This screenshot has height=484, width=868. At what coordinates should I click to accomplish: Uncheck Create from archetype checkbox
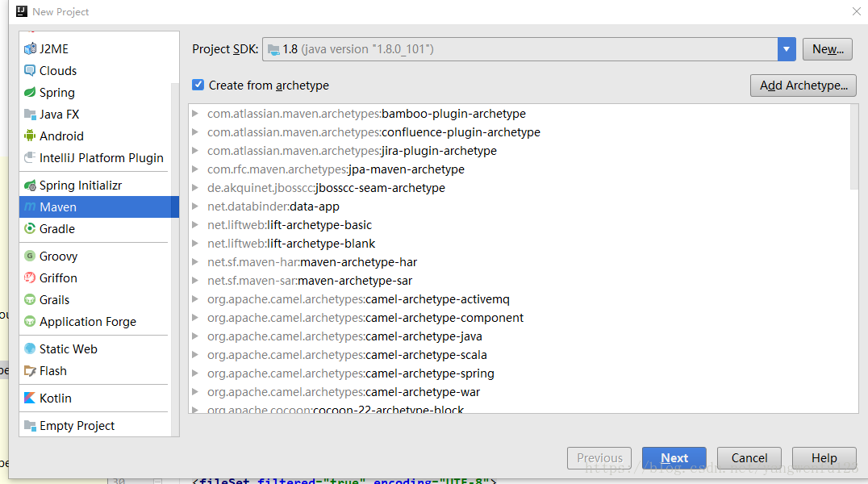tap(198, 85)
